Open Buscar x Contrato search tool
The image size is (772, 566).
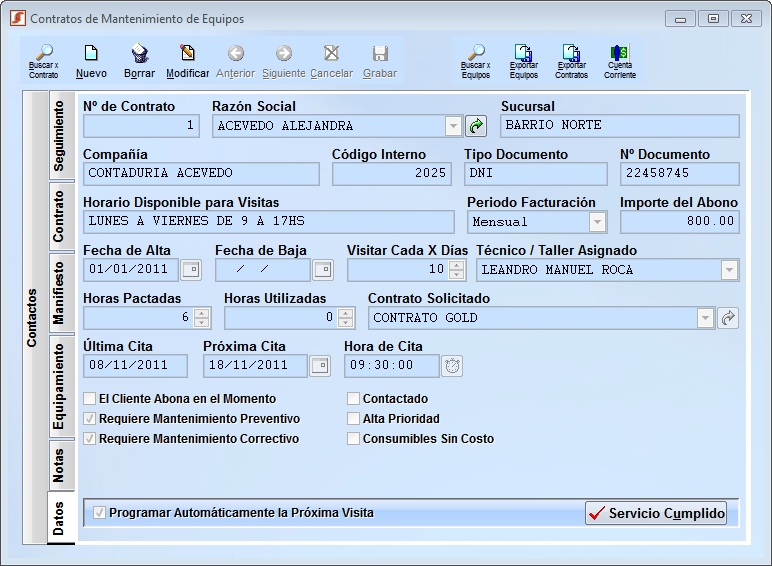pos(43,61)
